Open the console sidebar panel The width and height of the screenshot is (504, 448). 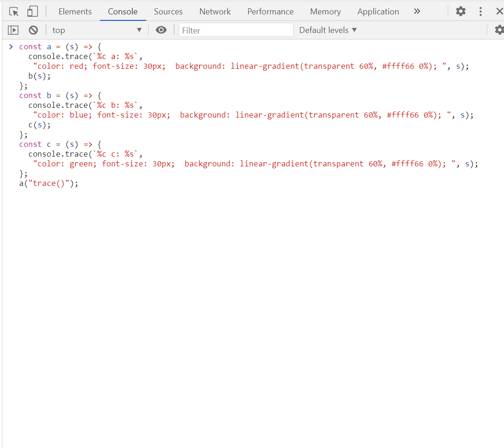13,30
